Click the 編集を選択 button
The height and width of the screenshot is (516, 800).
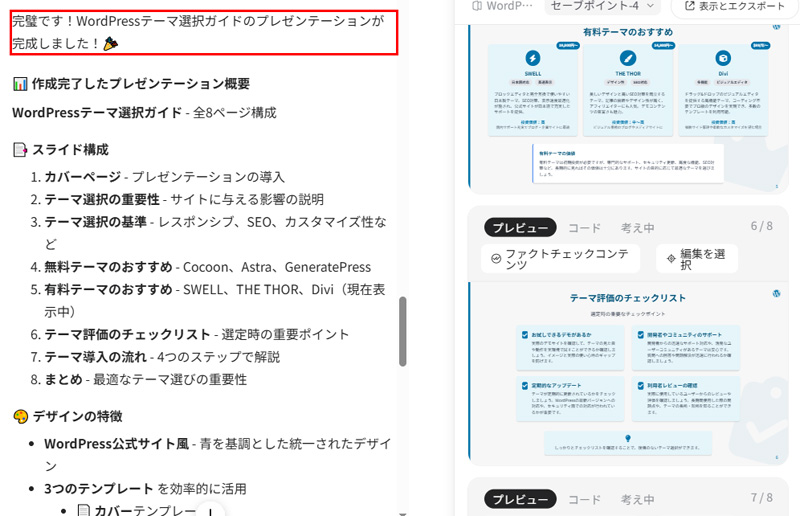[x=697, y=259]
